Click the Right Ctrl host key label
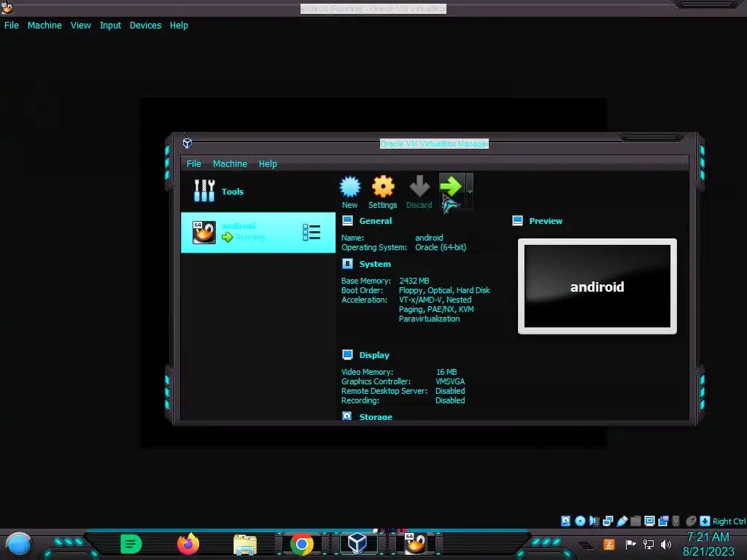The height and width of the screenshot is (560, 747). pyautogui.click(x=729, y=521)
